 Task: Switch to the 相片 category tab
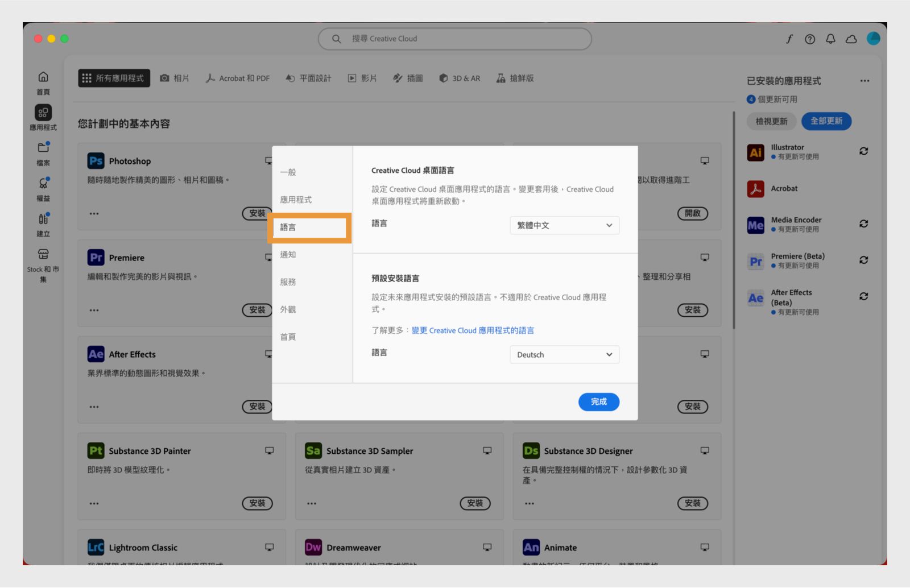(175, 78)
